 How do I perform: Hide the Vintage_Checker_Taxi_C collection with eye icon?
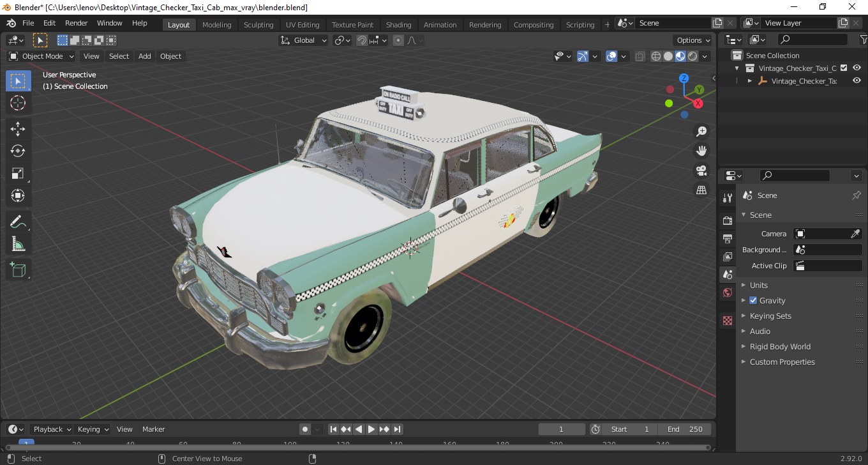(x=857, y=68)
